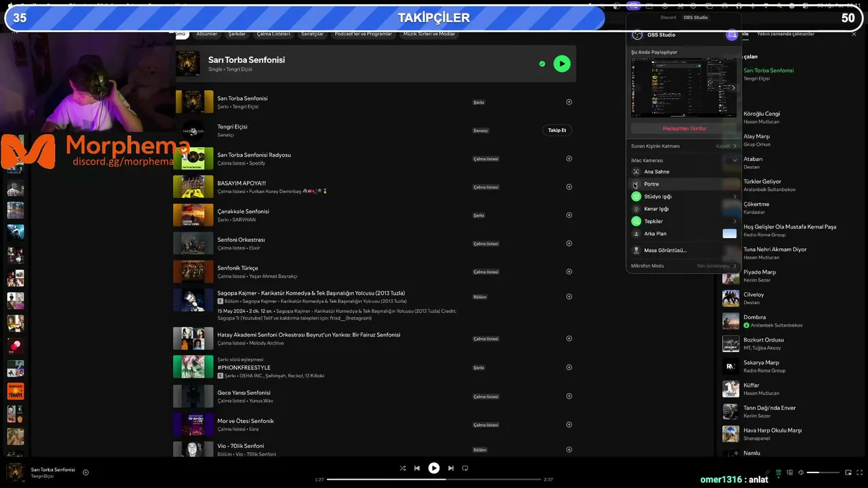
Task: Toggle the Stüdyo Işığı effect
Action: (x=636, y=197)
